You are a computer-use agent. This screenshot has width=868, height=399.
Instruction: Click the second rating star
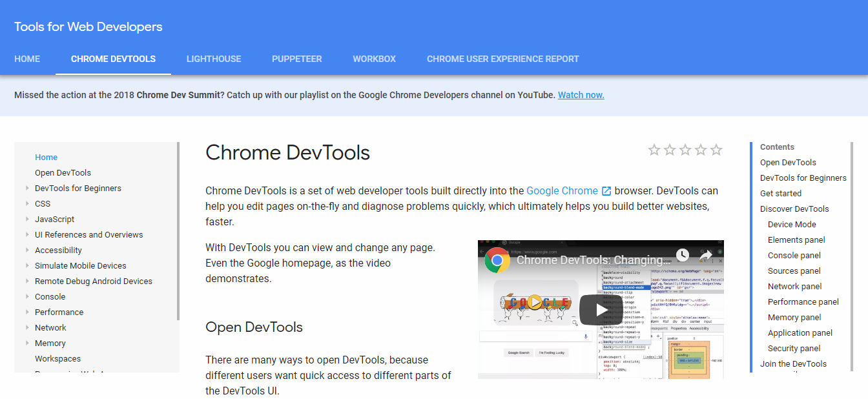(670, 150)
